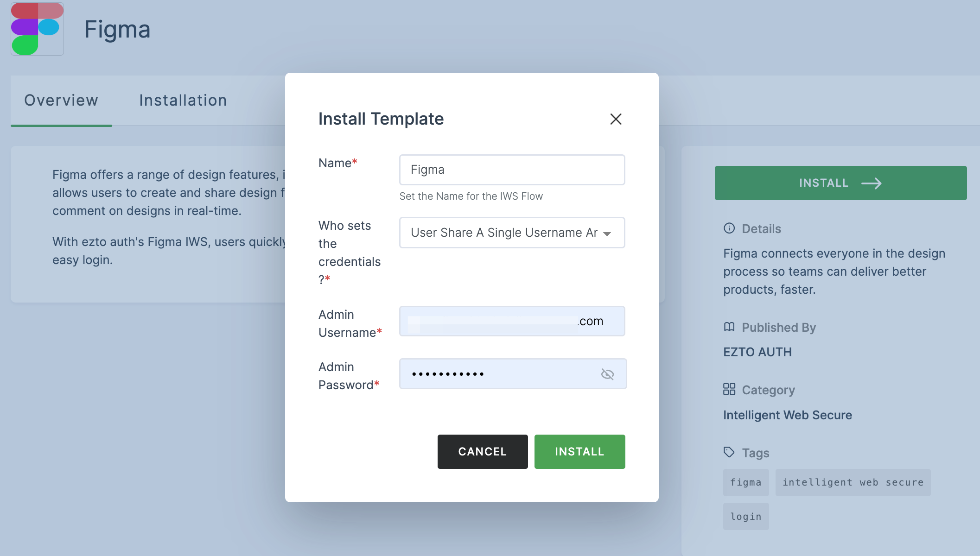
Task: Toggle Admin Password visibility eye icon
Action: (x=607, y=373)
